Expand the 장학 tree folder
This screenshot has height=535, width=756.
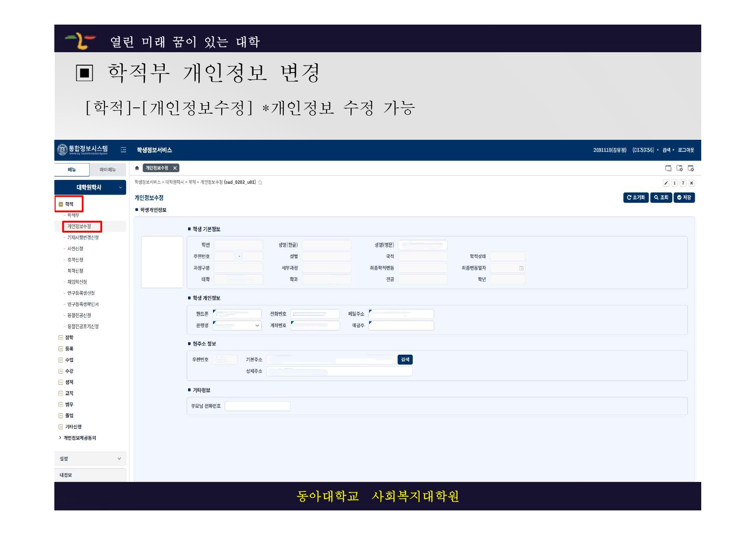click(61, 338)
